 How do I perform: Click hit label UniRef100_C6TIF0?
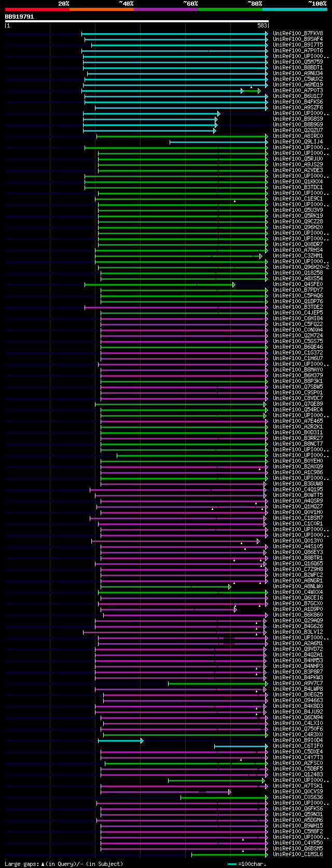[298, 746]
